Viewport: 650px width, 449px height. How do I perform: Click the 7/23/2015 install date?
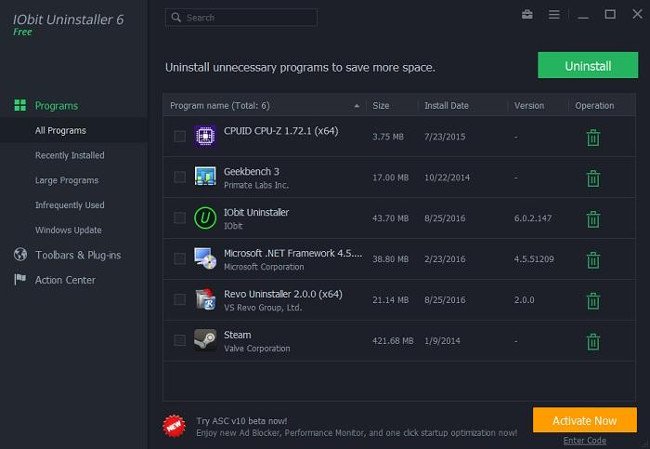pos(444,137)
